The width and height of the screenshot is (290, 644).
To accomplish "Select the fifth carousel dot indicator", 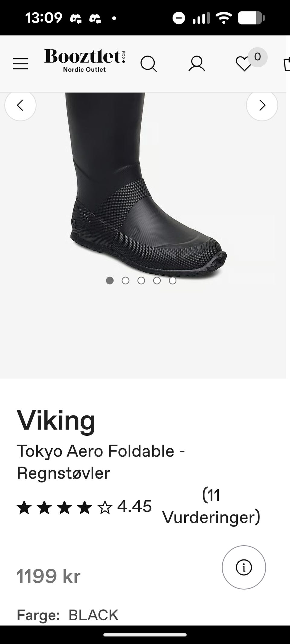I will [172, 281].
